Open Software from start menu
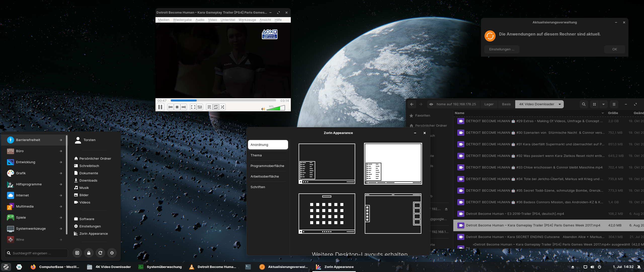This screenshot has width=644, height=272. point(84,219)
